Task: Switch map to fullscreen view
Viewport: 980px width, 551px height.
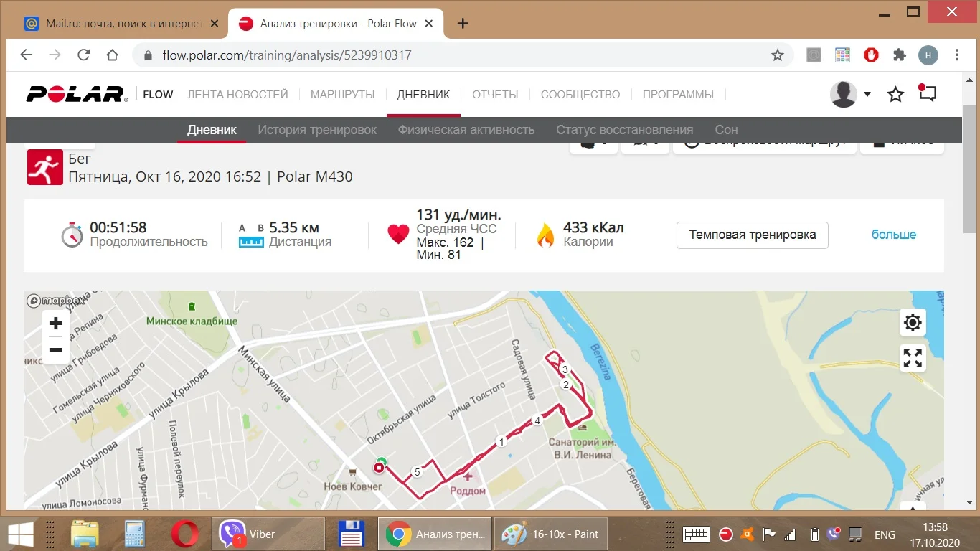Action: (913, 358)
